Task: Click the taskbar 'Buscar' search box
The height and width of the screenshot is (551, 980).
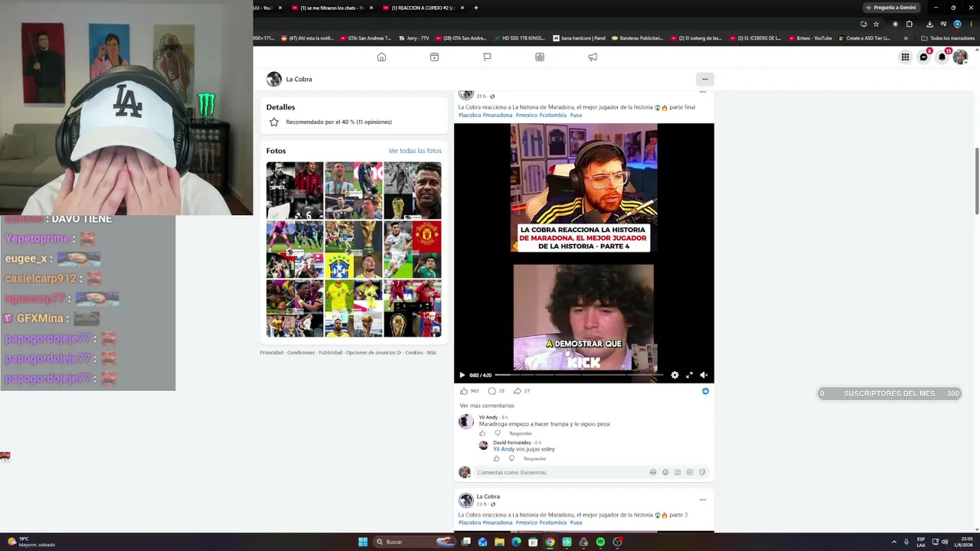Action: (x=416, y=542)
